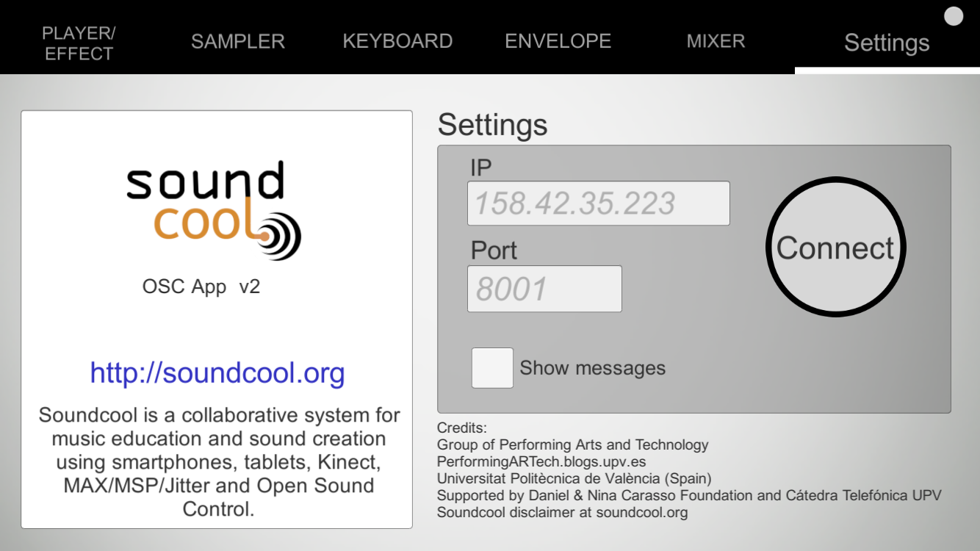Click the 'Show messages' label
The height and width of the screenshot is (551, 980).
click(x=593, y=368)
